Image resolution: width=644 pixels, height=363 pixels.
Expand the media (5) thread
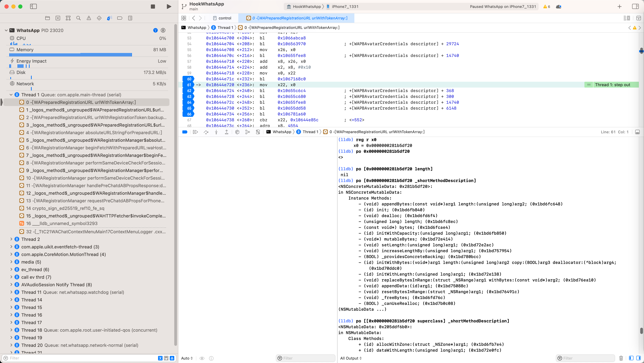[x=11, y=262]
